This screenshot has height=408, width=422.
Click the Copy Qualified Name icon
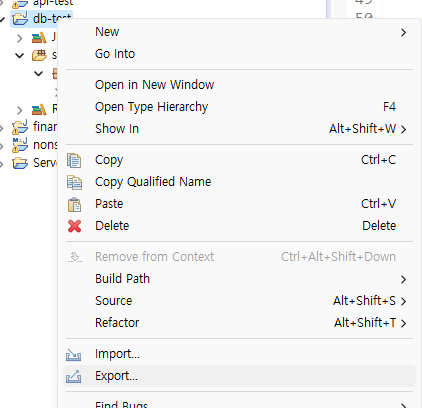coord(74,182)
